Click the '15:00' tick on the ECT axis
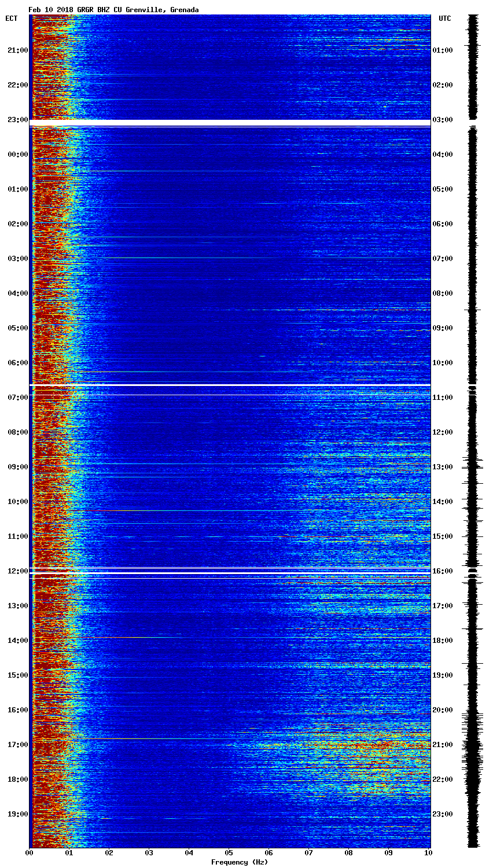 pyautogui.click(x=17, y=675)
